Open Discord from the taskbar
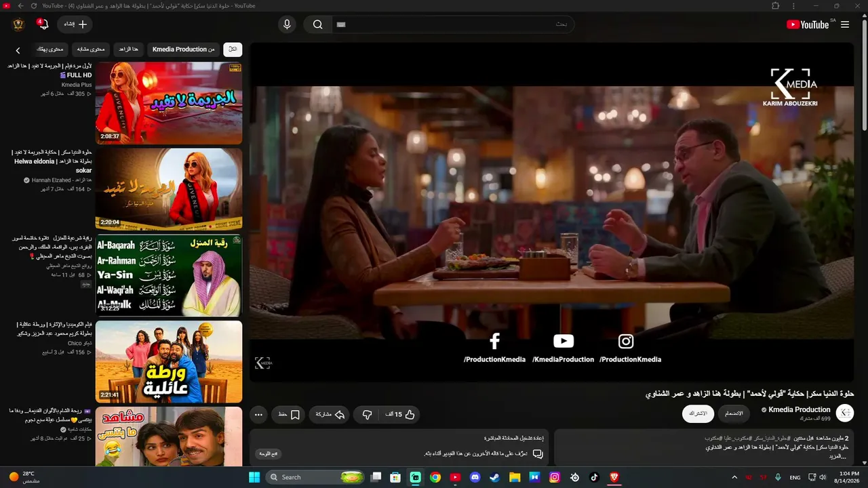868x488 pixels. click(x=475, y=477)
